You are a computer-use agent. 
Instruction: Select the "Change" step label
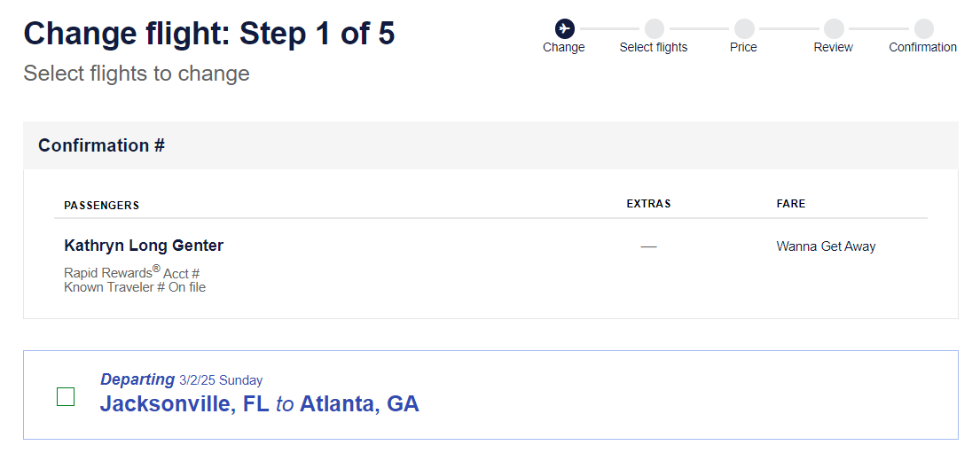[x=564, y=47]
